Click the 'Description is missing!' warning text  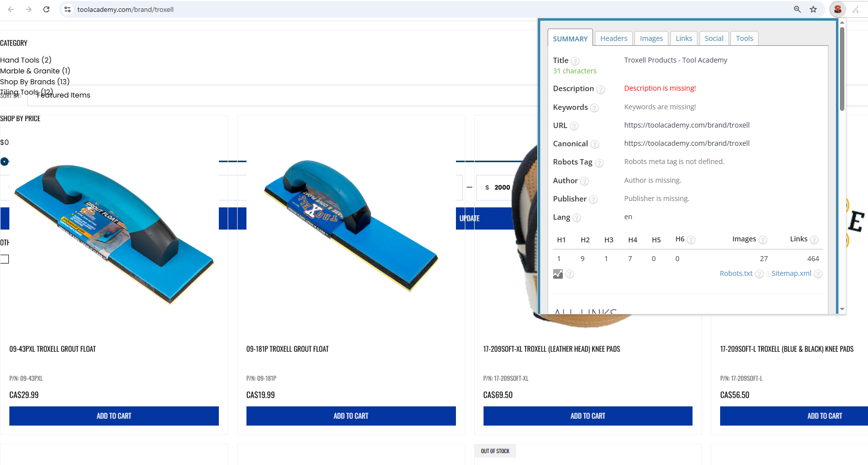[x=660, y=88]
